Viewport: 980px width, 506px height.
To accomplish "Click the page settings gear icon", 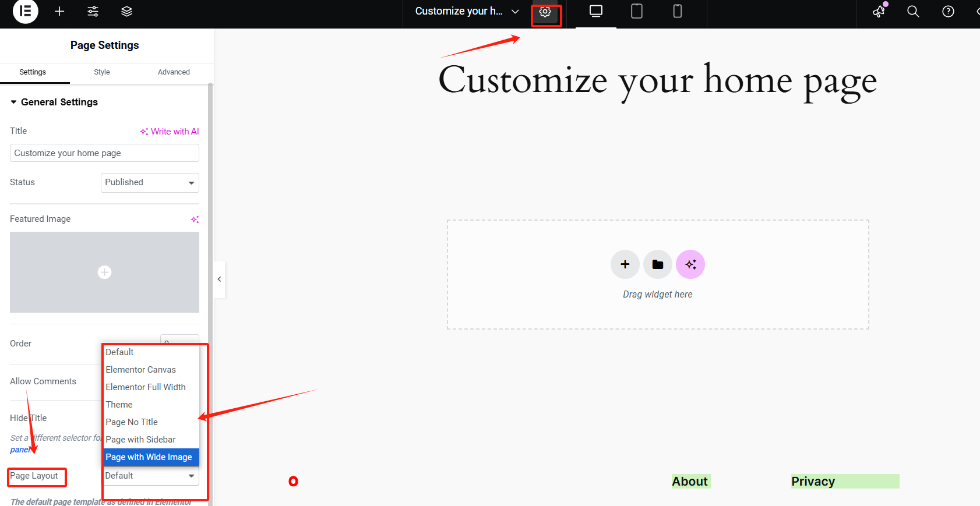I will (x=545, y=12).
